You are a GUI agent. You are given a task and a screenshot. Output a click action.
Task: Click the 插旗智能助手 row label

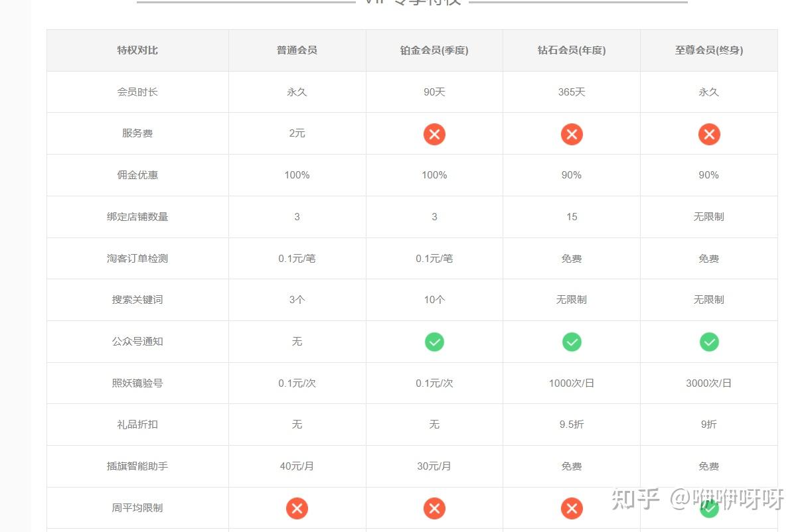click(x=137, y=466)
